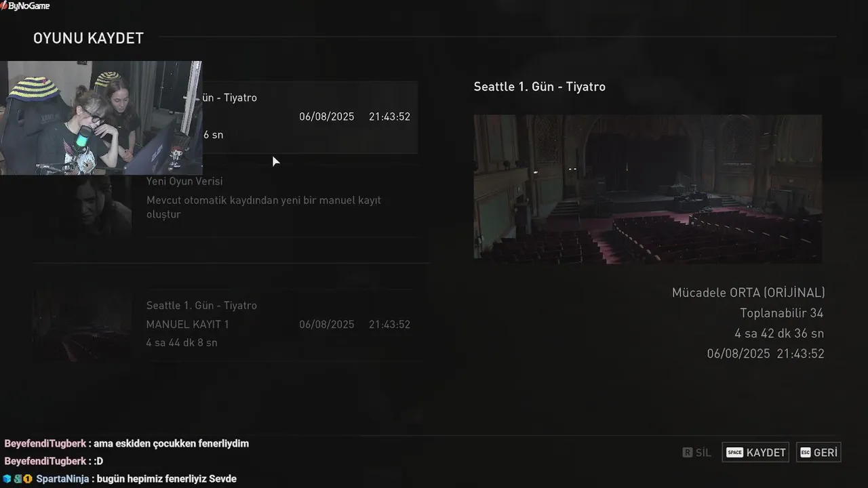
Task: Click the theatre preview image
Action: point(648,189)
